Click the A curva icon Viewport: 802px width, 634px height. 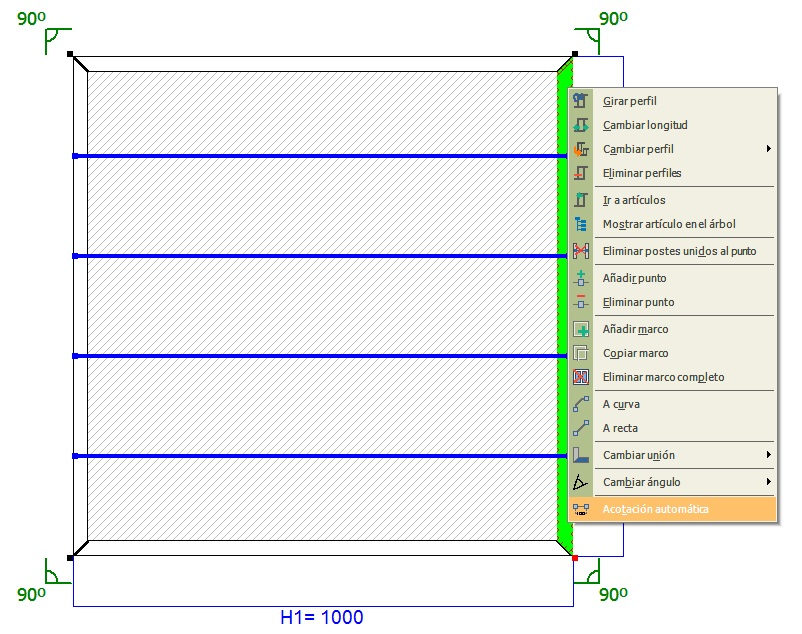[x=581, y=404]
